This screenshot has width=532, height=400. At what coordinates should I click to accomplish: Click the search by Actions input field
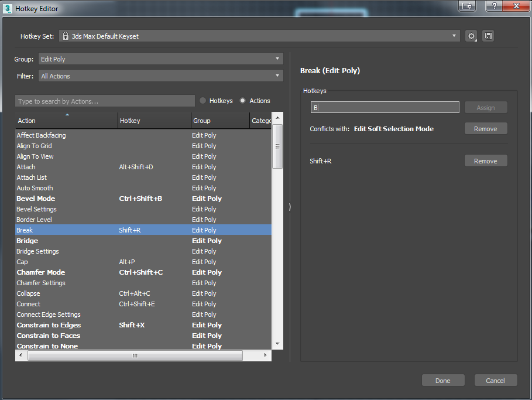click(x=105, y=100)
